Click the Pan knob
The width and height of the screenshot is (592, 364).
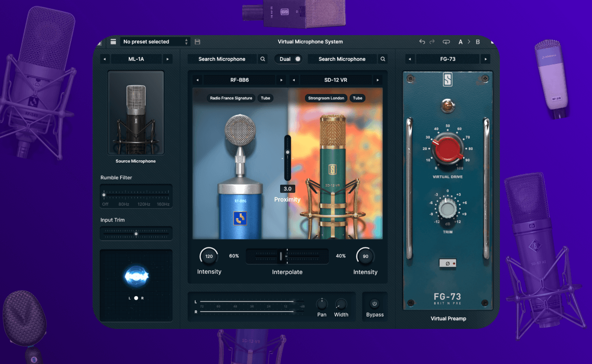pyautogui.click(x=322, y=304)
